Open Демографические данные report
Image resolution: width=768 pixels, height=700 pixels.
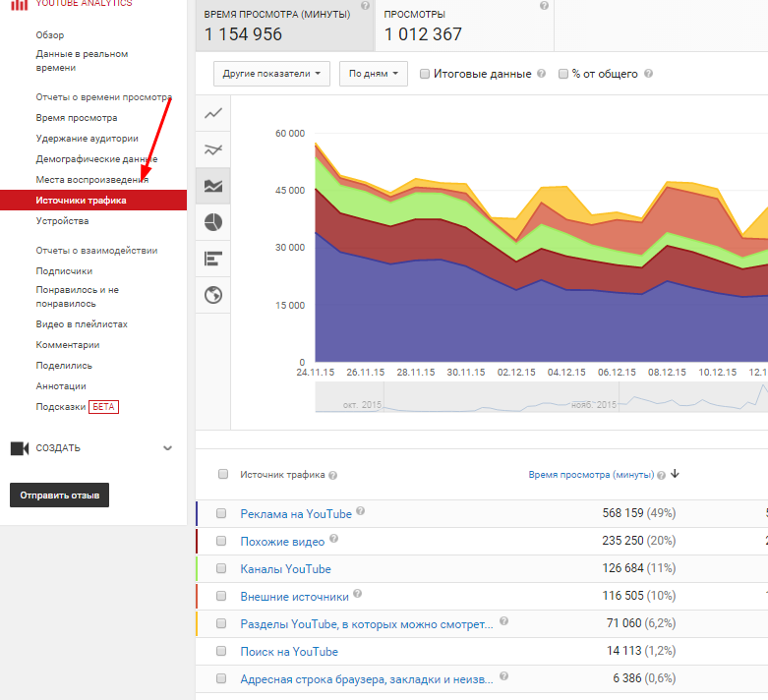96,159
